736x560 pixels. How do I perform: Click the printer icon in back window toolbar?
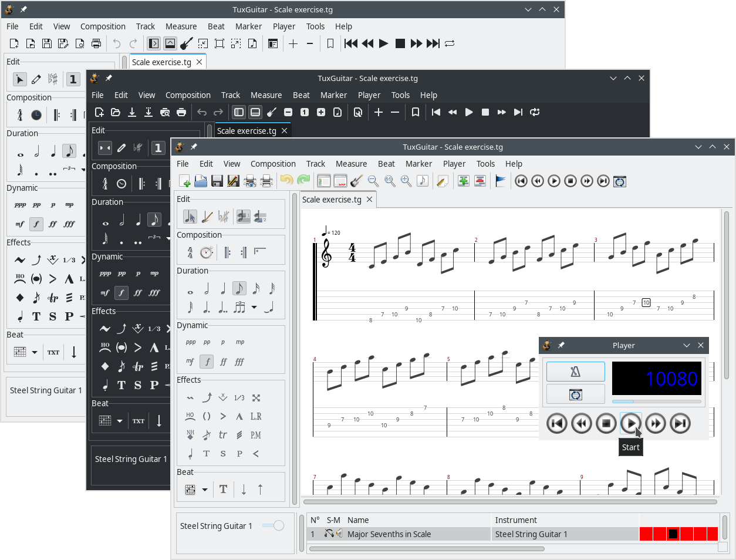click(x=96, y=43)
